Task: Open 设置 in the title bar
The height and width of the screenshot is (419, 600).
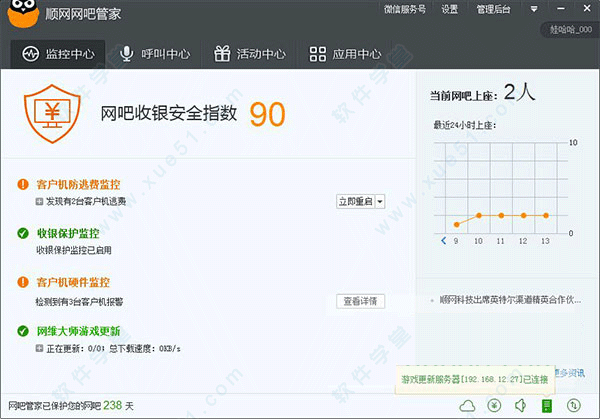Action: 450,9
